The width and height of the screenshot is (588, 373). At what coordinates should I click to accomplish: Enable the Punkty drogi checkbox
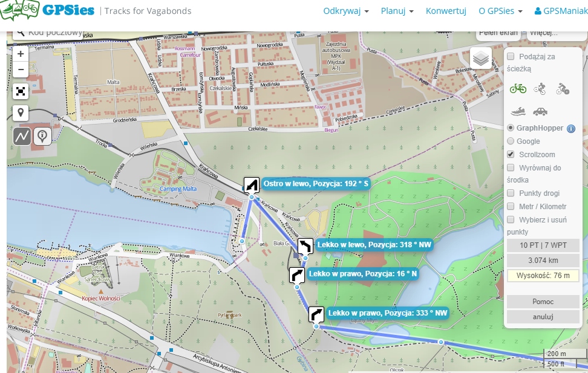(x=511, y=193)
